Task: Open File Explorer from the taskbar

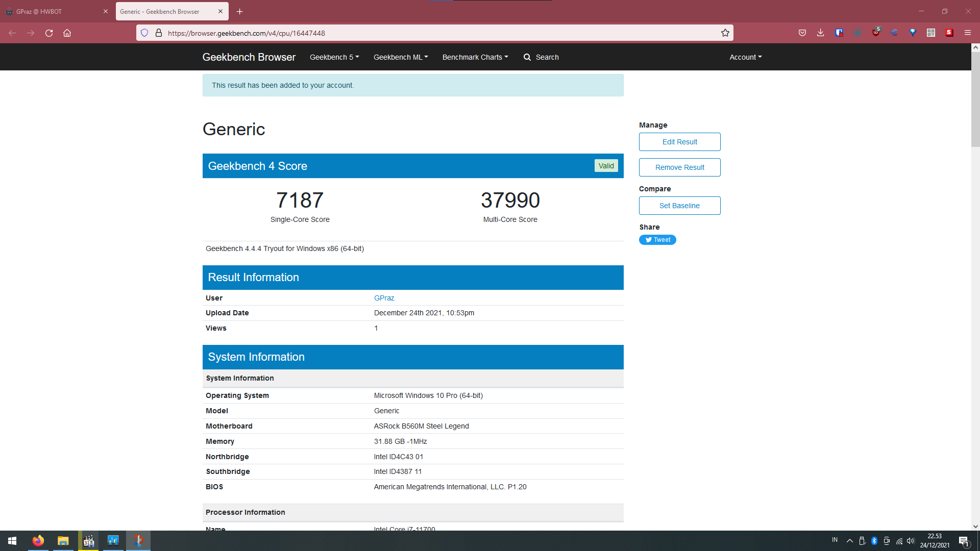Action: coord(63,541)
